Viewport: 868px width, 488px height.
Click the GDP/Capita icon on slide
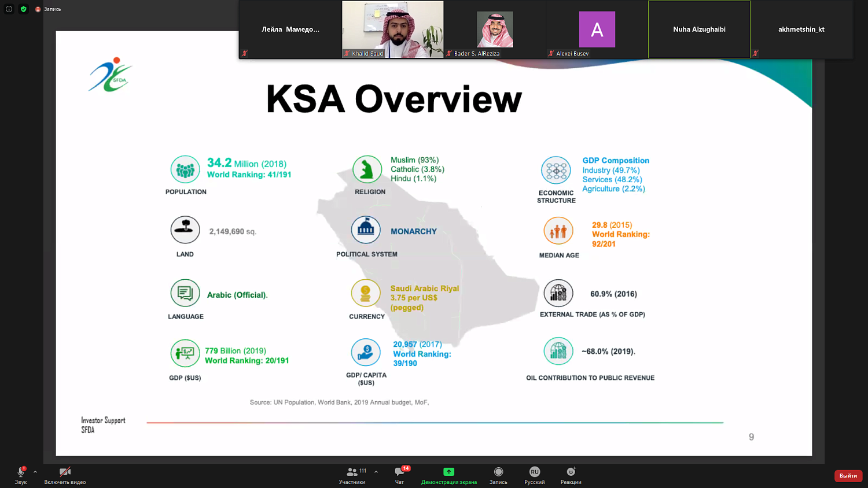366,352
